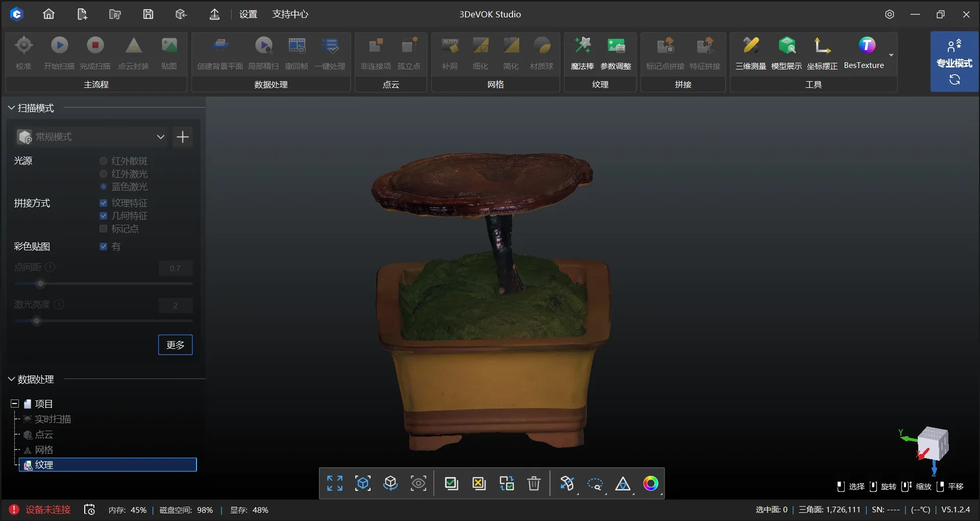Open the 校准 calibration tool
Viewport: 980px width, 521px height.
point(23,53)
